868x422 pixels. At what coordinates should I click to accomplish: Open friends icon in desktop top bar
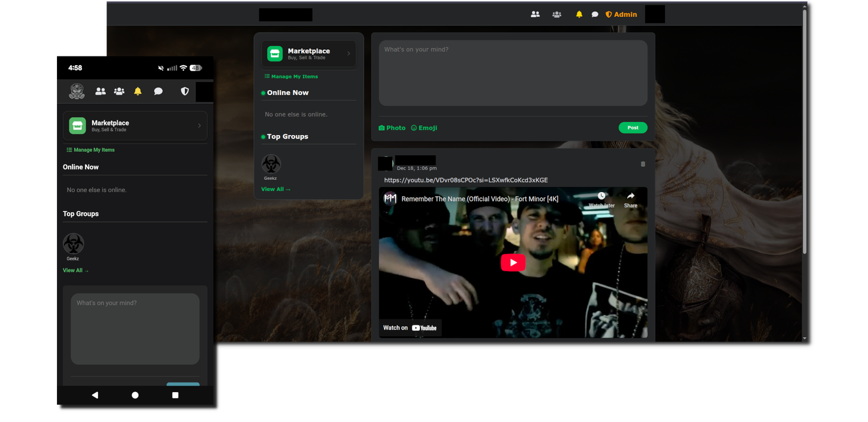click(x=535, y=15)
